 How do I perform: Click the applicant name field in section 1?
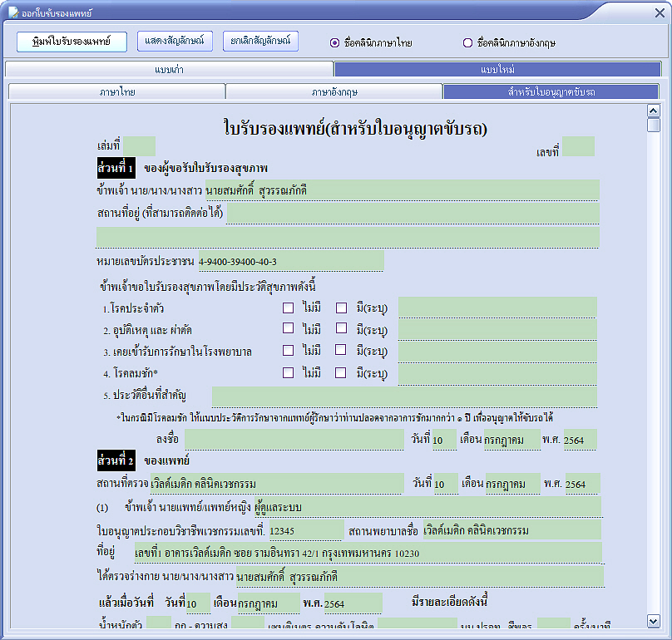click(403, 190)
